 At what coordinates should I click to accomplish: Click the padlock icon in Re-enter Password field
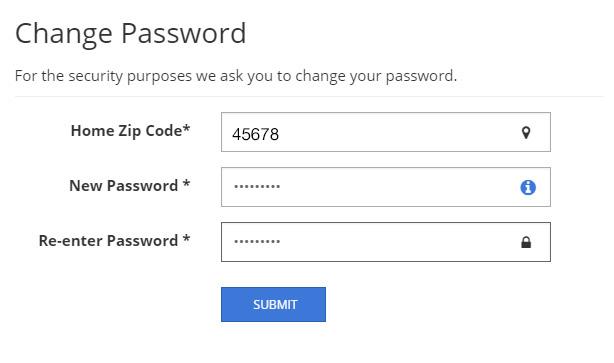point(526,242)
